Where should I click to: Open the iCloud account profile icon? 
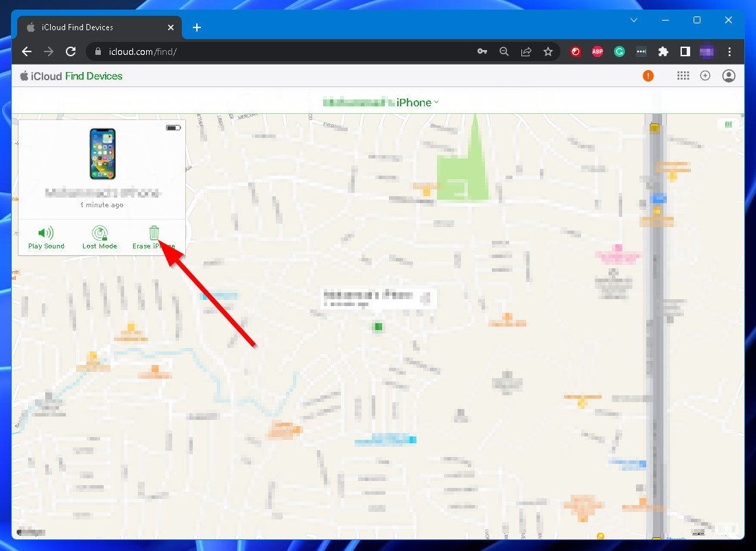729,75
